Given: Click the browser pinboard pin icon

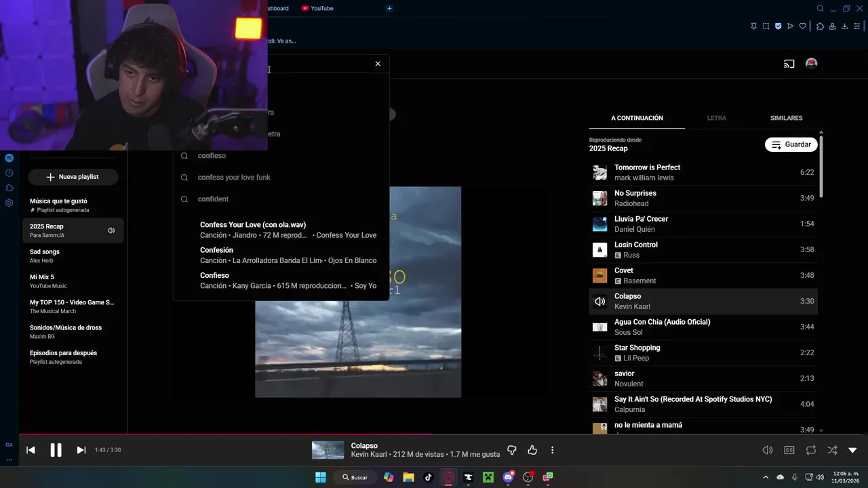Looking at the screenshot, I should [753, 26].
